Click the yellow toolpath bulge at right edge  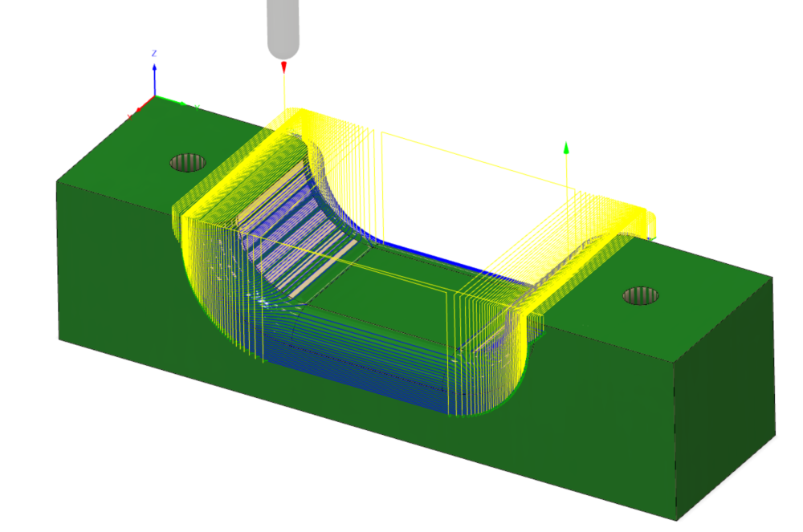pos(650,224)
